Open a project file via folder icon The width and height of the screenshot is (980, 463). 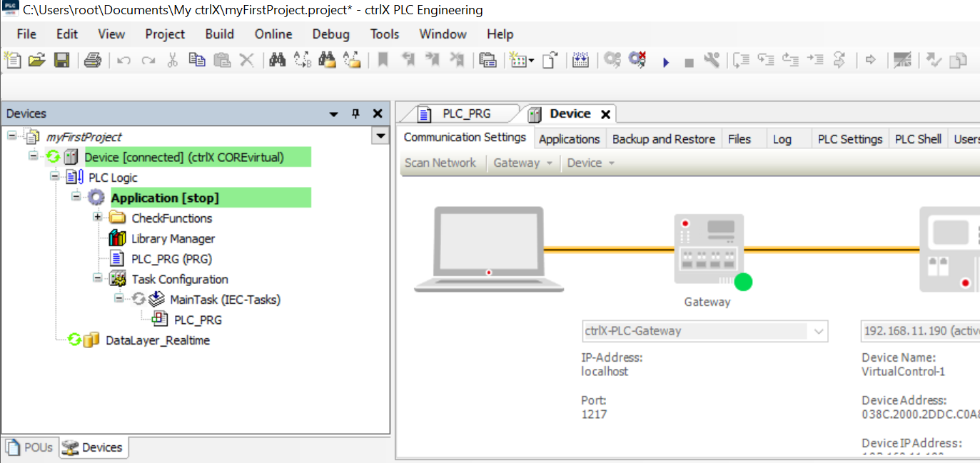(37, 61)
